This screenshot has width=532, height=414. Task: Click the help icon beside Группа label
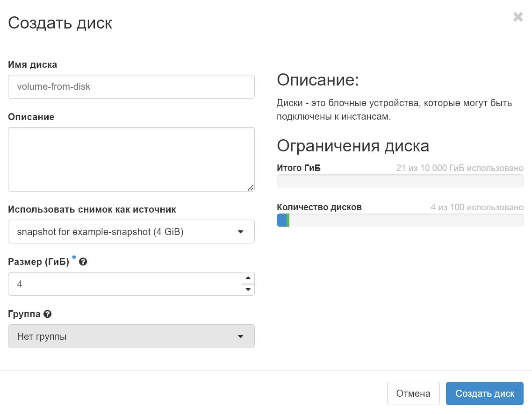(47, 314)
